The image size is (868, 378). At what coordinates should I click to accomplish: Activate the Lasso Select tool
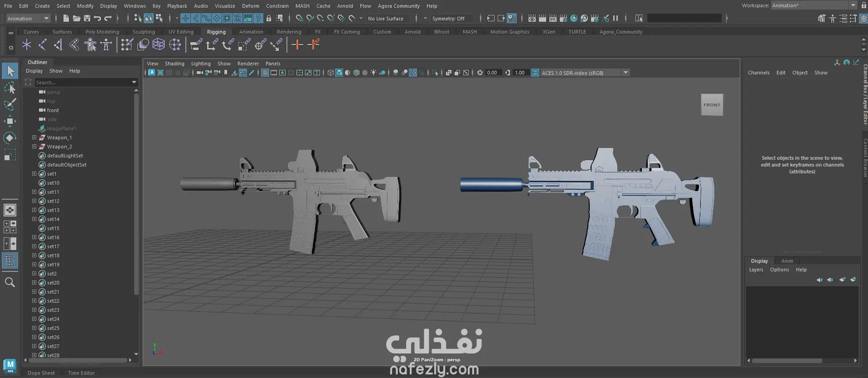10,88
